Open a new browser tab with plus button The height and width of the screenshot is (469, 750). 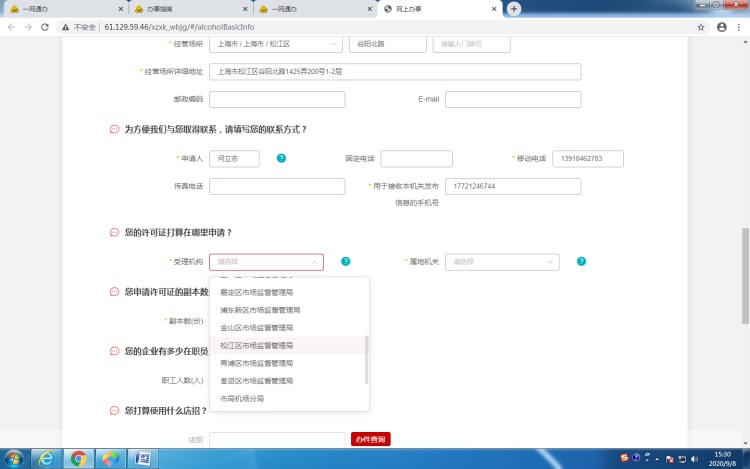click(x=514, y=8)
